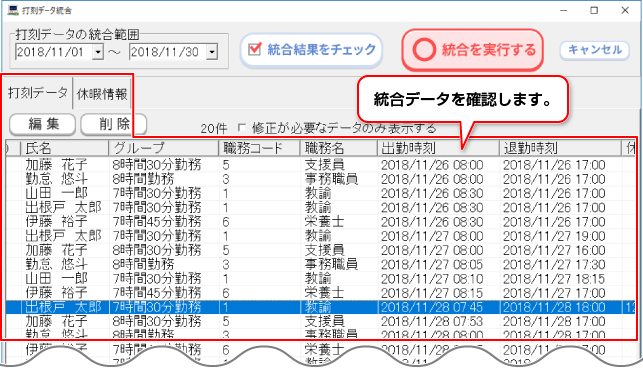Sort by the 職務コード column header
This screenshot has width=643, height=368.
pos(259,148)
